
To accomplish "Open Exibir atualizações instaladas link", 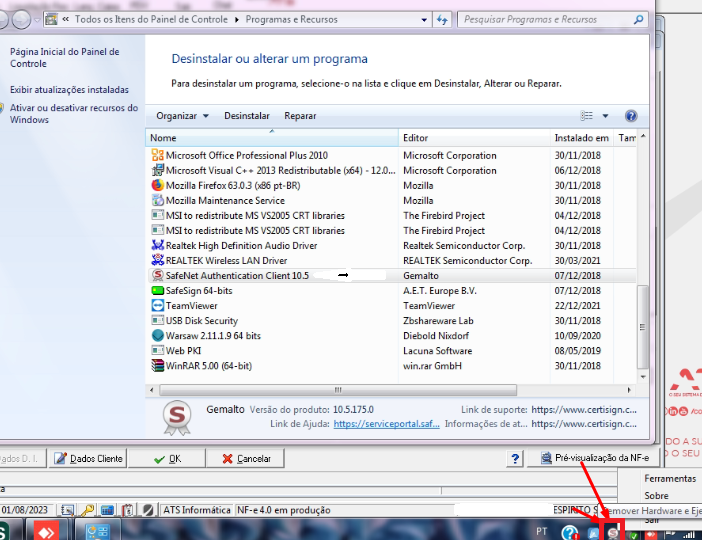I will 69,90.
